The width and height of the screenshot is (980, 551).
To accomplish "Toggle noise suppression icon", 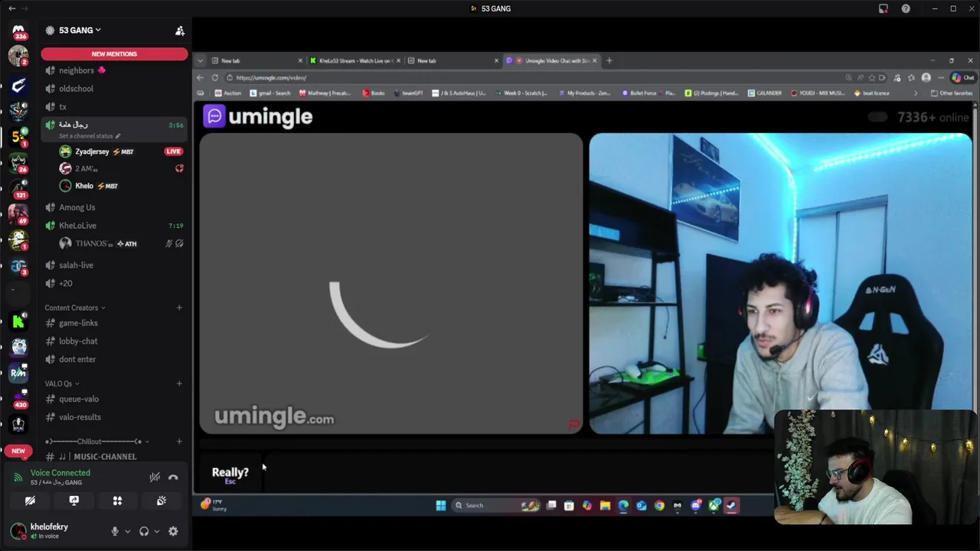I will 155,478.
